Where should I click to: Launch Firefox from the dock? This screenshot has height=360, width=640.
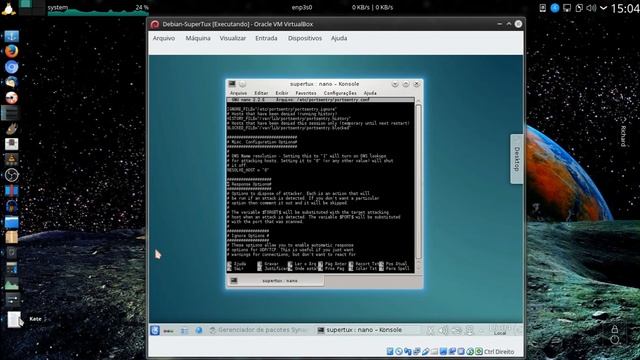point(11,51)
